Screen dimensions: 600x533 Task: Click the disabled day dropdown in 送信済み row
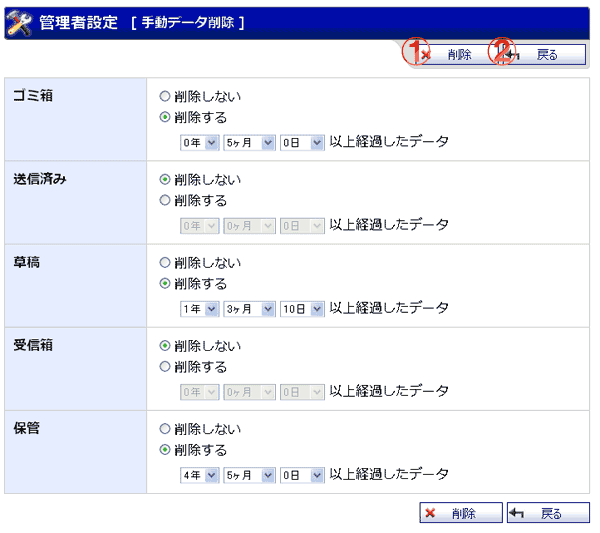coord(302,226)
